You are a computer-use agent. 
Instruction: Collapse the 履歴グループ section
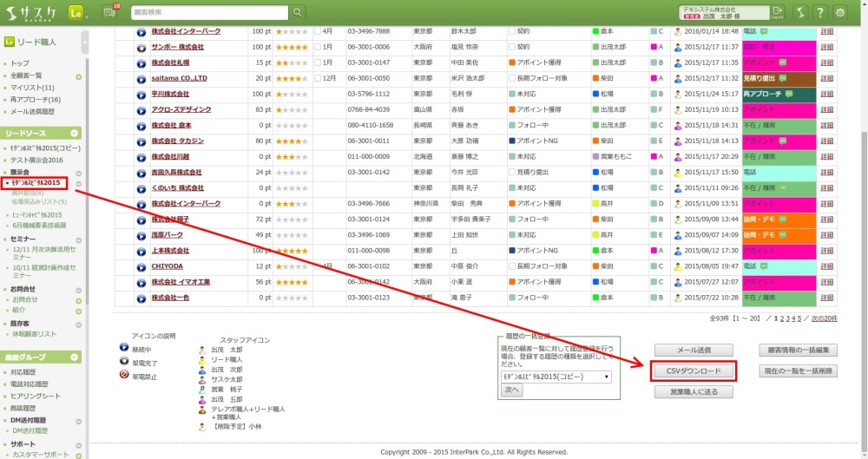click(75, 357)
